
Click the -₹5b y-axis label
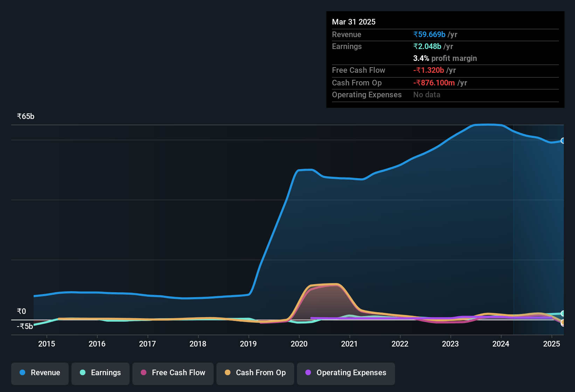[25, 326]
